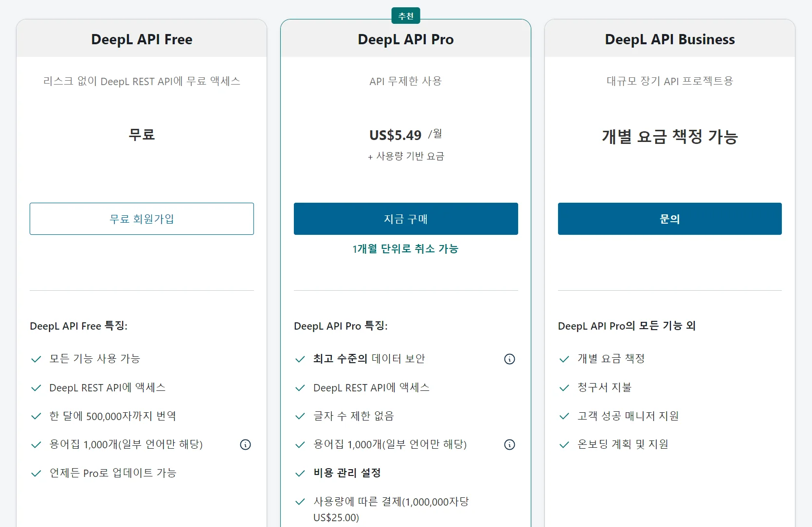Image resolution: width=812 pixels, height=527 pixels.
Task: Click the US$5.49 monthly price
Action: tap(396, 135)
